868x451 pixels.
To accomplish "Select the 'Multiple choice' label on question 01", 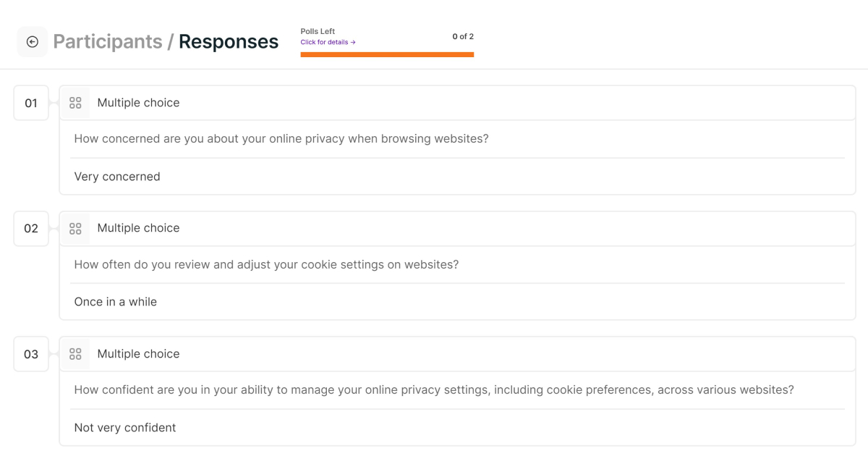I will pos(138,102).
